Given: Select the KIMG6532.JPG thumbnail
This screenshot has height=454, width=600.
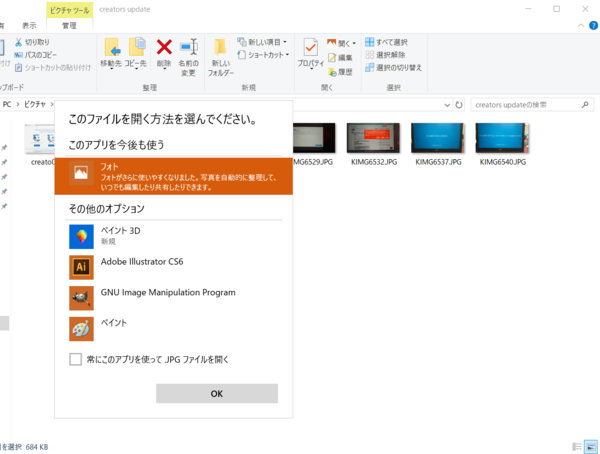Looking at the screenshot, I should pos(374,138).
